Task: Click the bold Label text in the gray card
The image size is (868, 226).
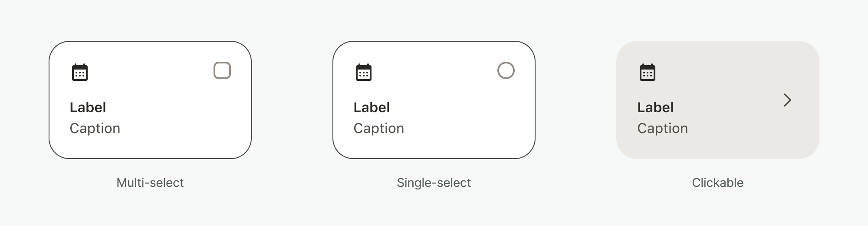Action: tap(655, 107)
